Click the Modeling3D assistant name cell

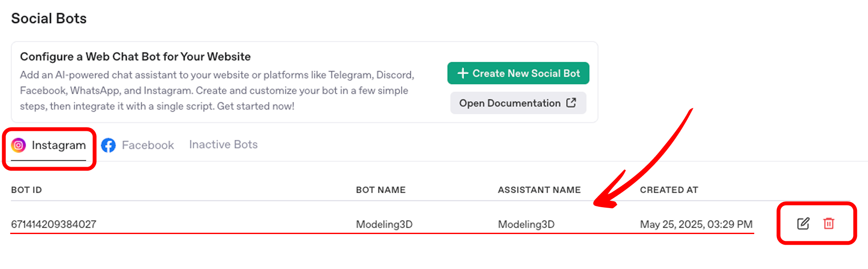(526, 224)
